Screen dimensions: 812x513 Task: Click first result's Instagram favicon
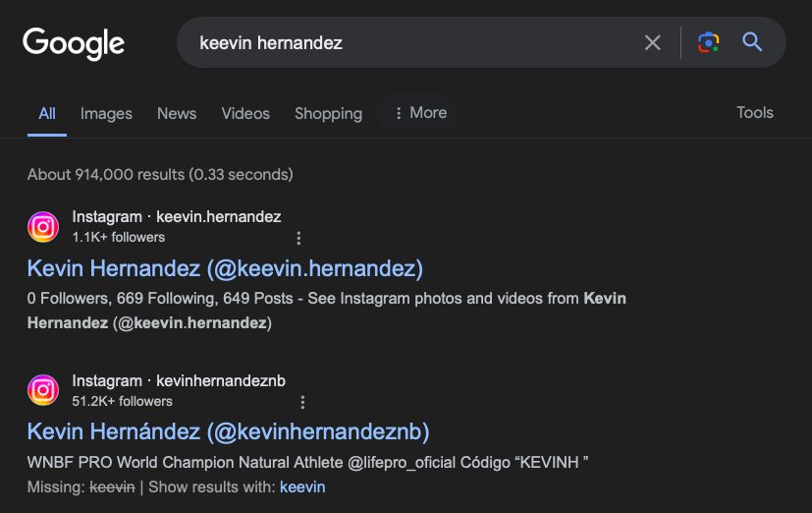[43, 227]
